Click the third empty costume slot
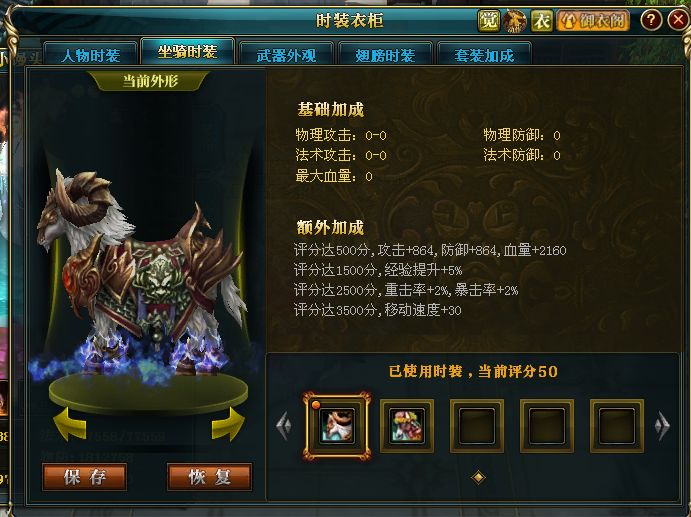 coord(477,426)
